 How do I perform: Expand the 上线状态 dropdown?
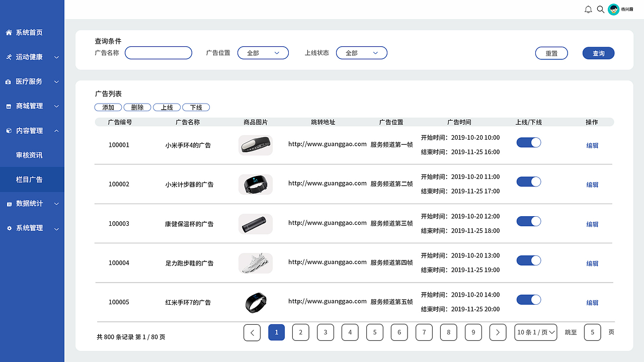(361, 53)
